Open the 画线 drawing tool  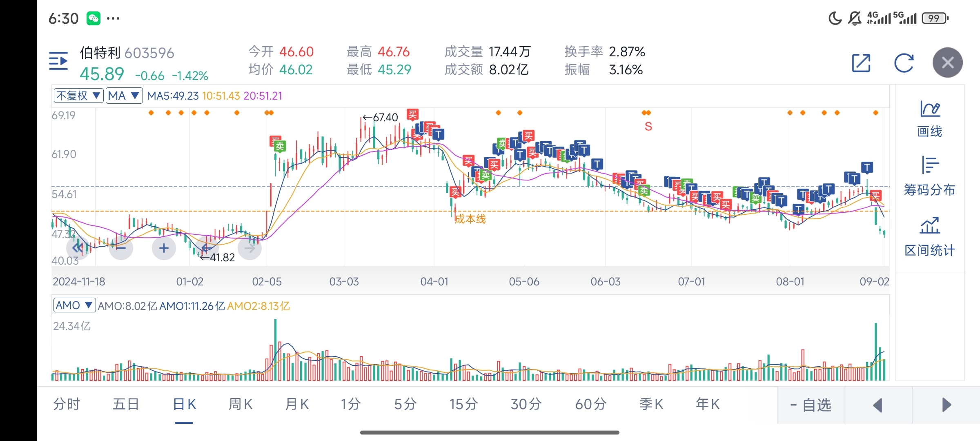(930, 119)
